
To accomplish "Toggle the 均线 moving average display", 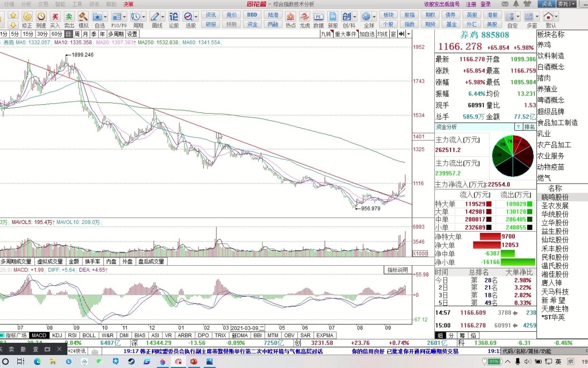I will (x=382, y=34).
